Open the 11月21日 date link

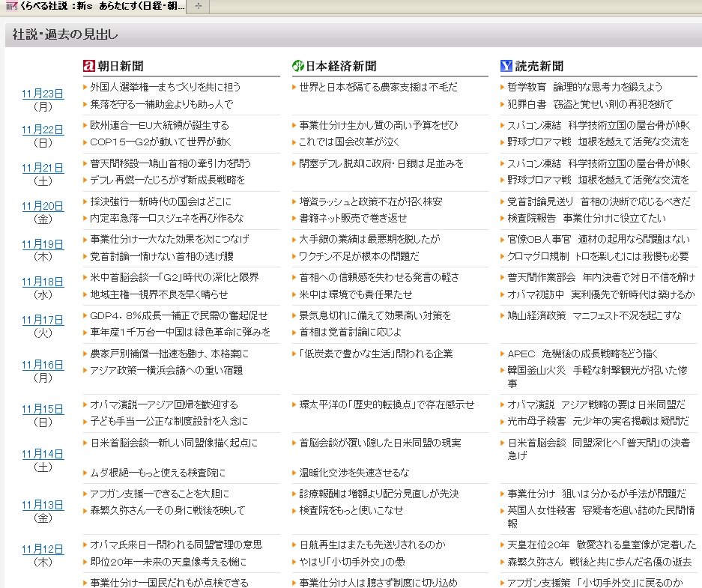(43, 168)
